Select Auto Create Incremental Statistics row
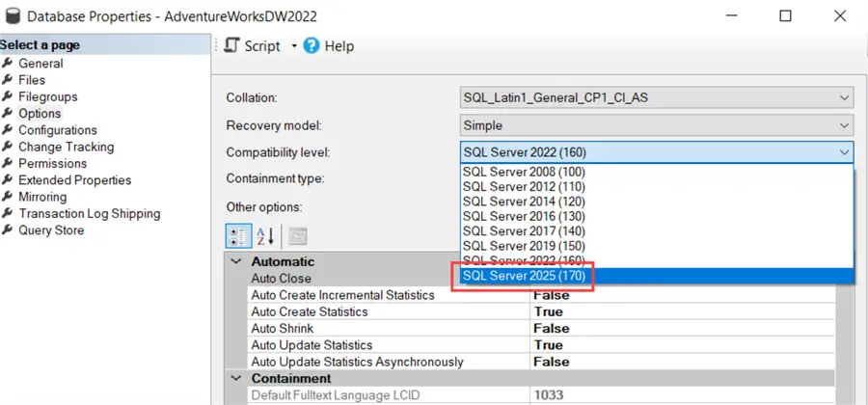 (541, 295)
